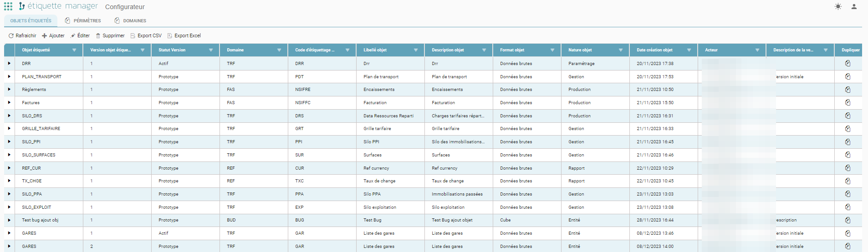The width and height of the screenshot is (868, 252).
Task: Select the SILO_SURFACES cell
Action: click(x=49, y=155)
